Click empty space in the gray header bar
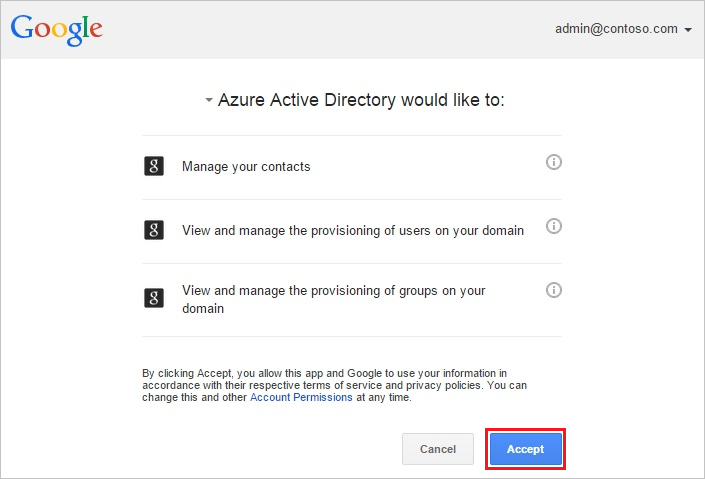This screenshot has width=705, height=479. (330, 29)
